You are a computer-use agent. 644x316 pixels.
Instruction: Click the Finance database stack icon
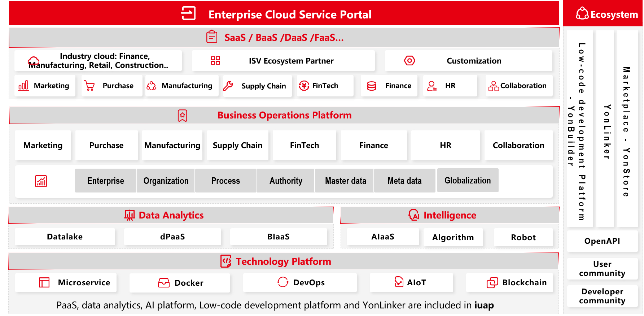tap(372, 86)
